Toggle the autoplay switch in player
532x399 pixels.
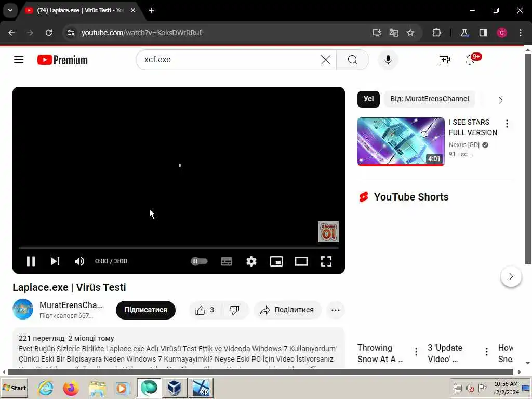199,261
